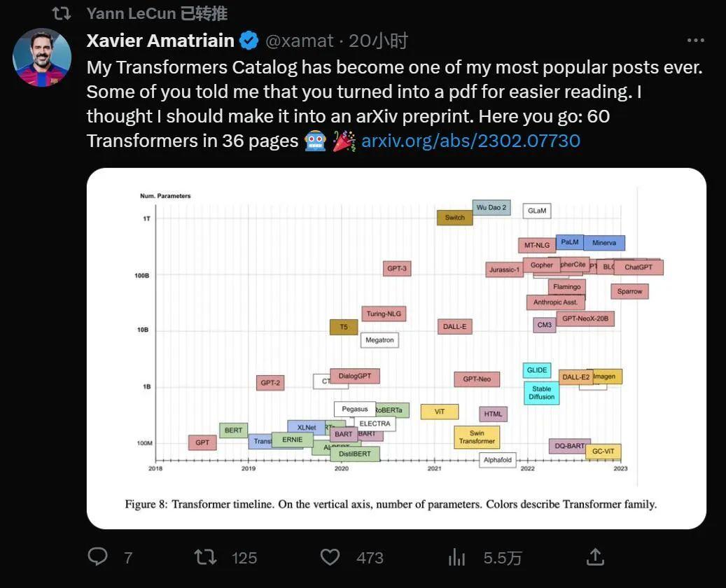
Task: Like the tweet with the heart icon
Action: [x=330, y=556]
